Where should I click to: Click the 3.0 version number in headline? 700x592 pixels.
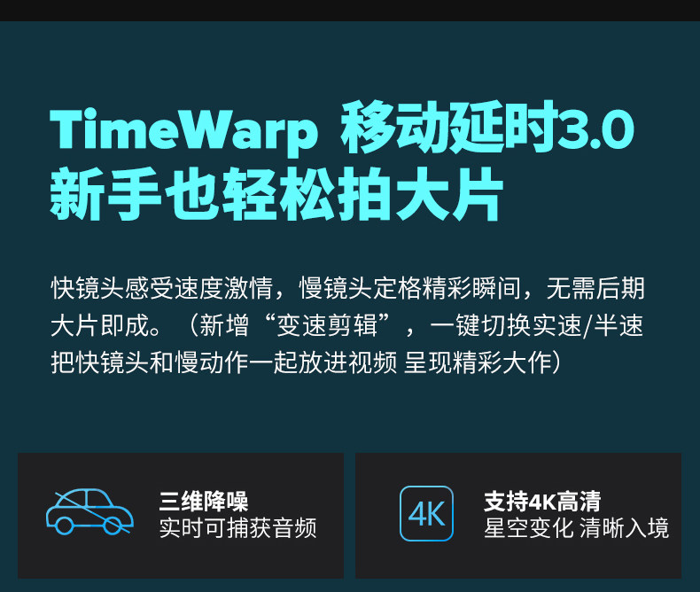pyautogui.click(x=598, y=129)
